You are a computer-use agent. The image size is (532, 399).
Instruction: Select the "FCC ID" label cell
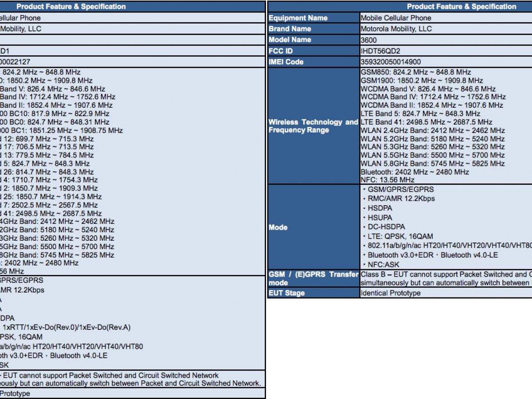[281, 51]
